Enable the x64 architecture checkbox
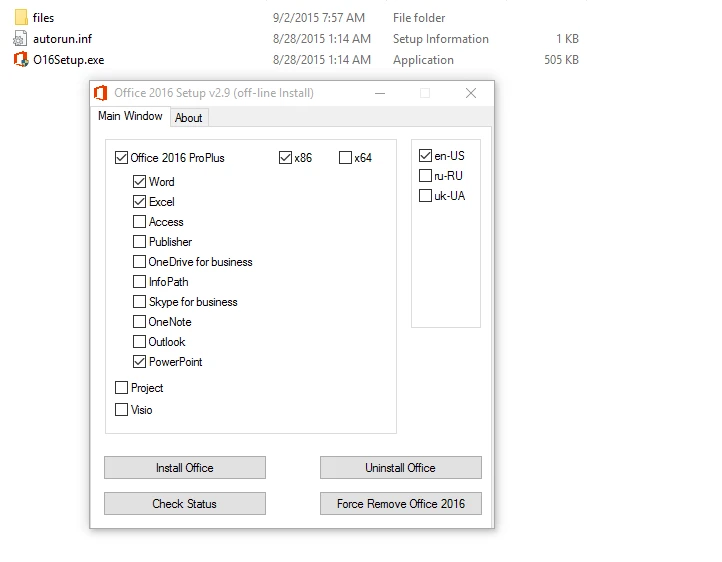Image resolution: width=722 pixels, height=562 pixels. pos(345,158)
